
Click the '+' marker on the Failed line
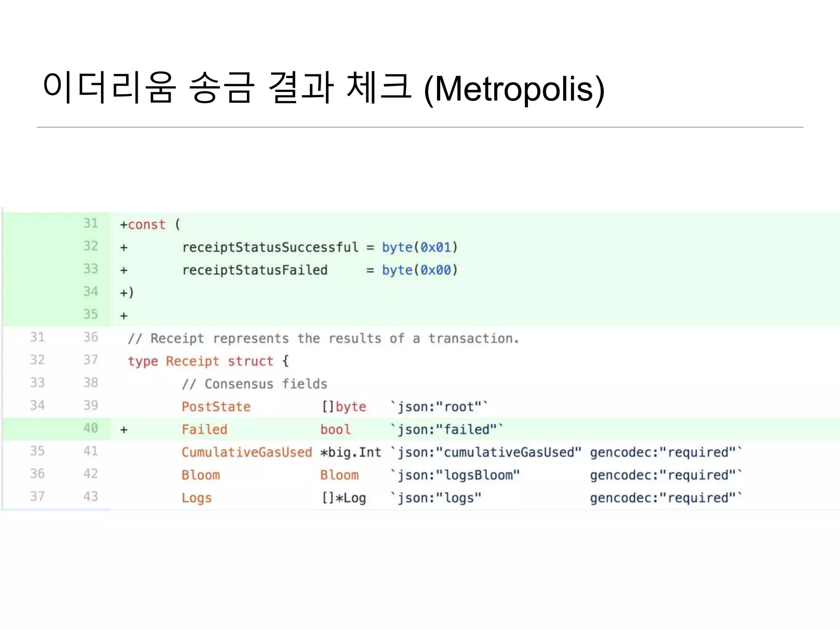(x=124, y=430)
